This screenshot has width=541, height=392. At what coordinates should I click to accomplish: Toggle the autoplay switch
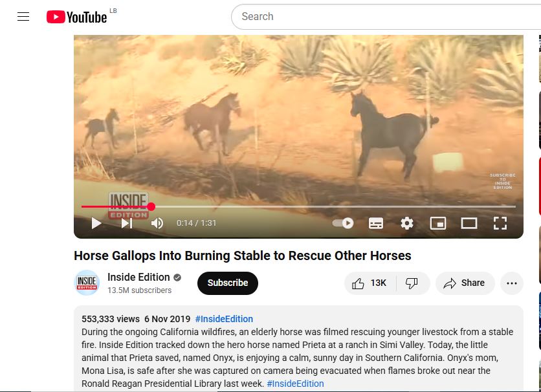click(343, 223)
